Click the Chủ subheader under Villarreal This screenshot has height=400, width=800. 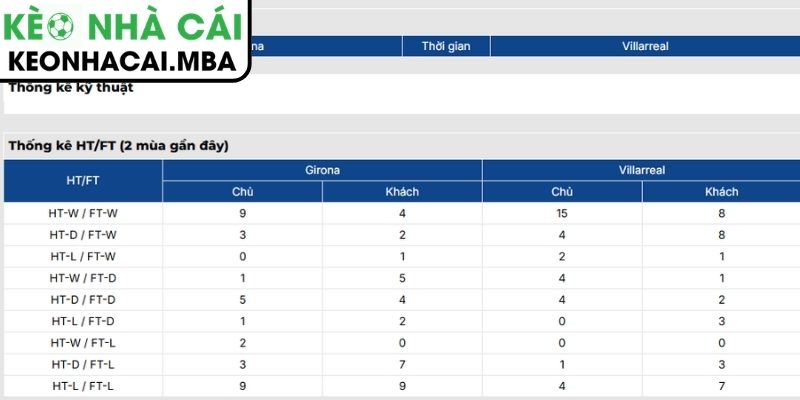(x=562, y=191)
